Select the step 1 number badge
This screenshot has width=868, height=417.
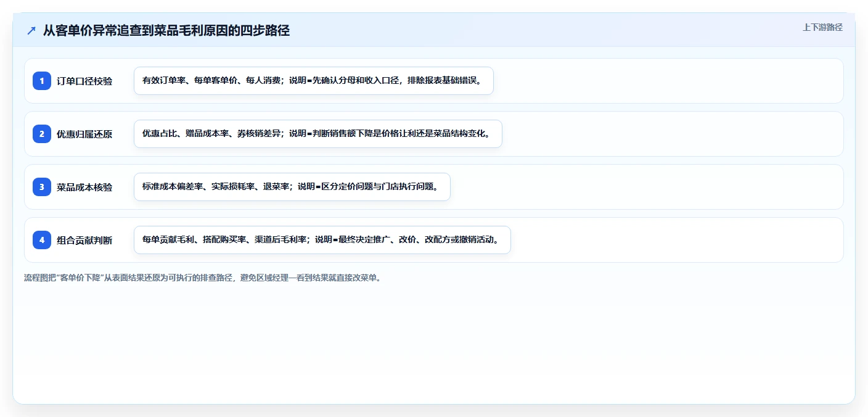coord(42,81)
